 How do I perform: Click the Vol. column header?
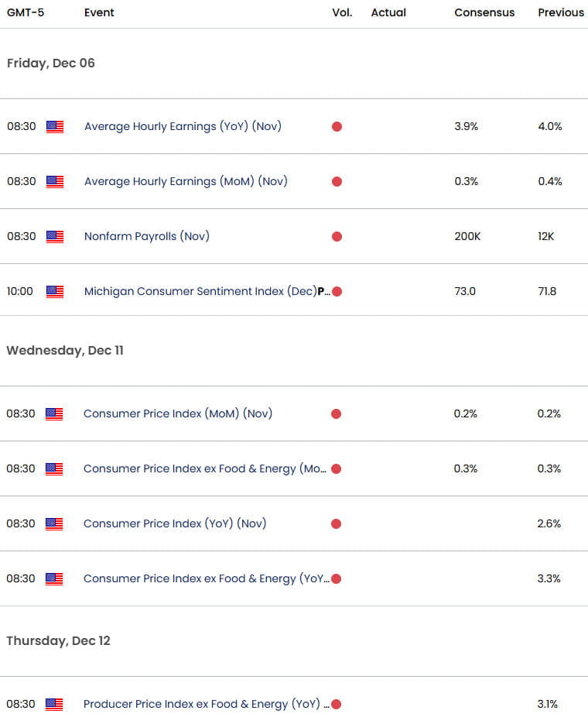point(342,12)
